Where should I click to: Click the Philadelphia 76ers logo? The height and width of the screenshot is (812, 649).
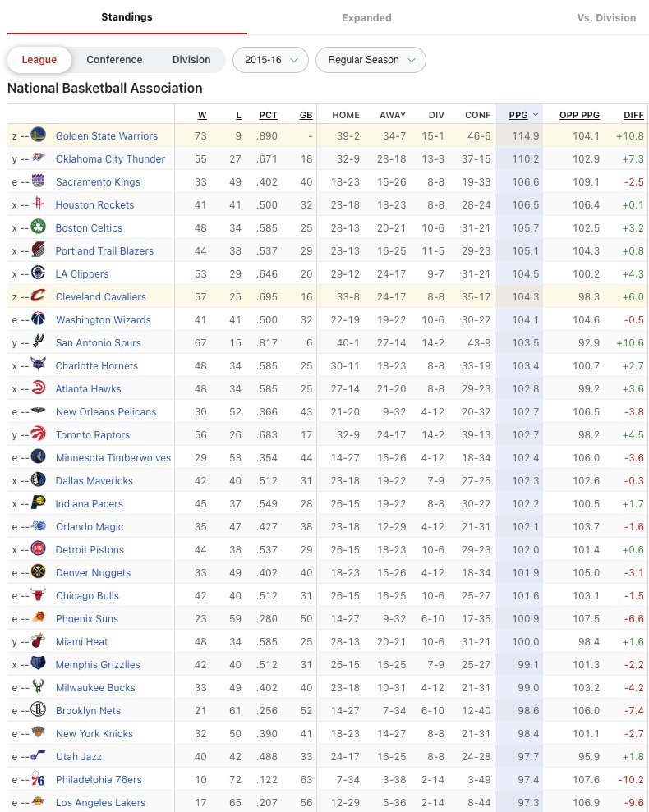point(38,779)
